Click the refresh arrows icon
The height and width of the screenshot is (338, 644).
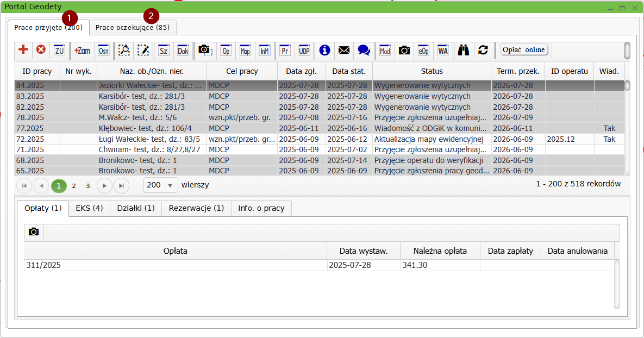[x=483, y=50]
